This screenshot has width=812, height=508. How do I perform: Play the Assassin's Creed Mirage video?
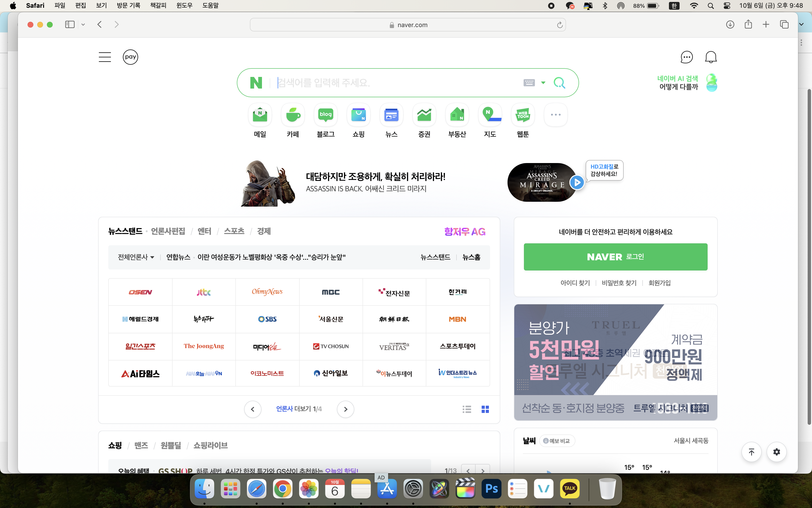click(x=577, y=182)
